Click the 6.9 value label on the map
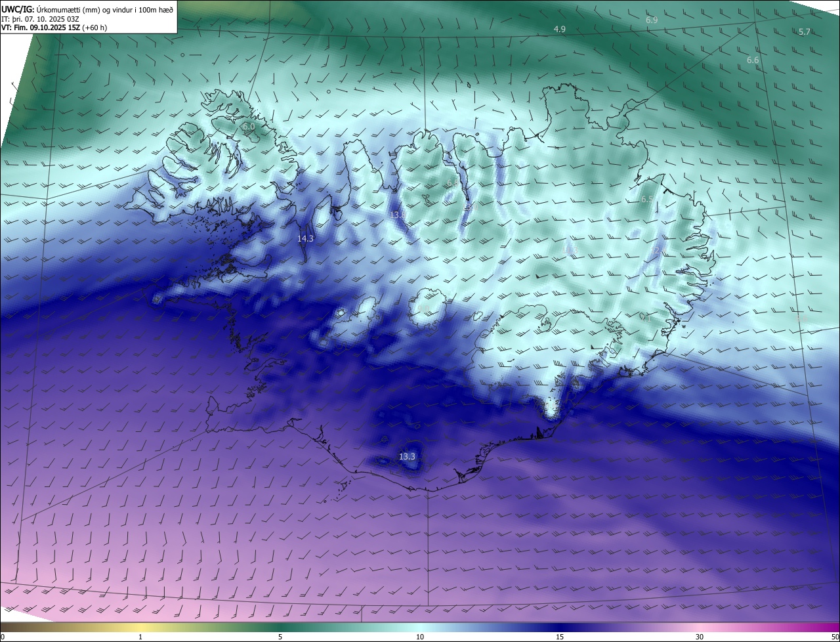840x642 pixels. pos(652,20)
